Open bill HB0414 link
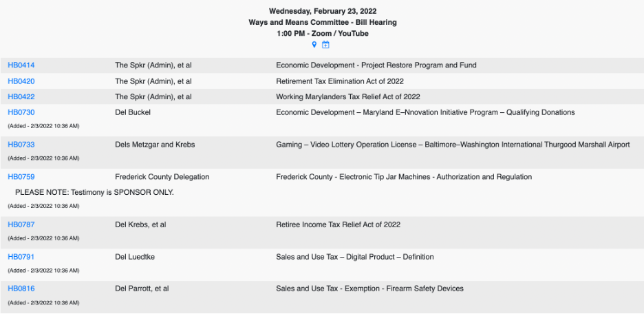The height and width of the screenshot is (314, 644). click(21, 65)
